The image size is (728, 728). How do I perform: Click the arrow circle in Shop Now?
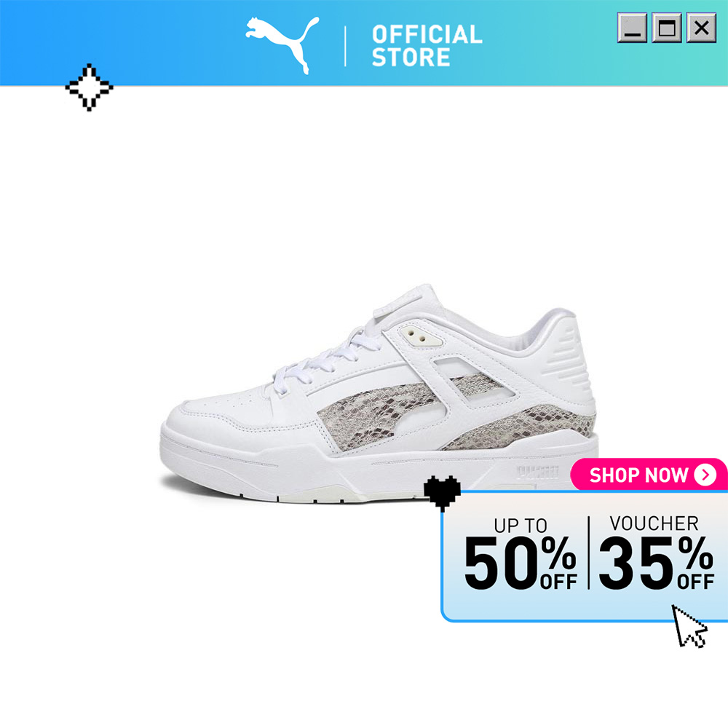point(705,475)
